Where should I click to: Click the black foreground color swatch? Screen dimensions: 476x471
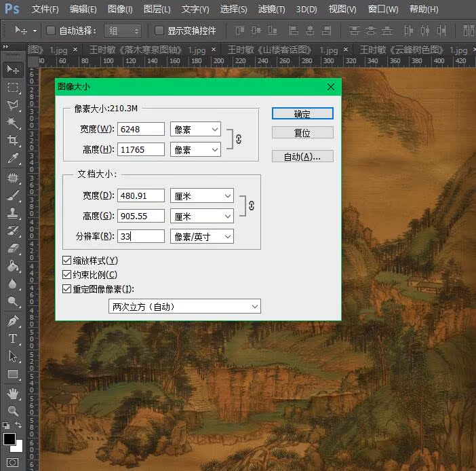pyautogui.click(x=9, y=439)
